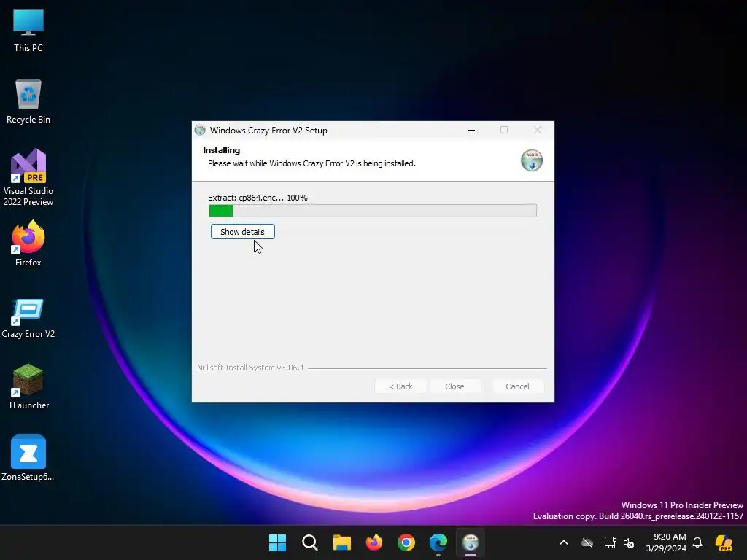Select the Crazy Error V2 desktop shortcut

(28, 318)
